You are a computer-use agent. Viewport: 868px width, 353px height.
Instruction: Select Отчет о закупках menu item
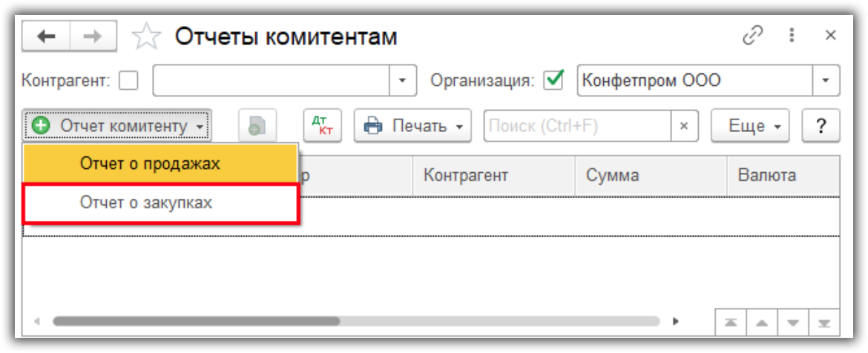pos(160,203)
